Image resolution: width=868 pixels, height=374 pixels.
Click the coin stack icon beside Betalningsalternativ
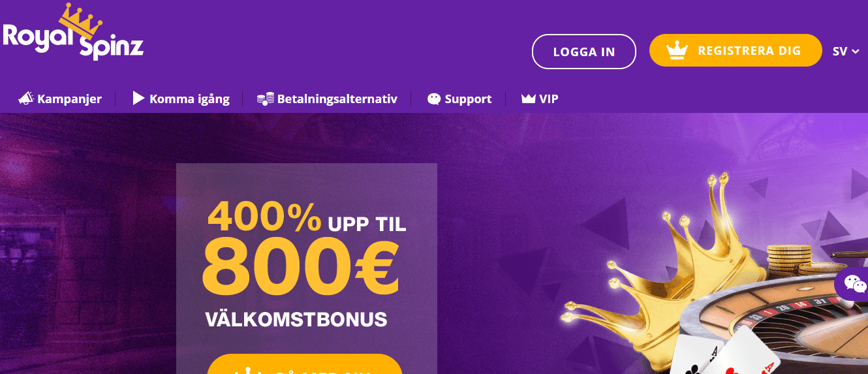pyautogui.click(x=265, y=99)
